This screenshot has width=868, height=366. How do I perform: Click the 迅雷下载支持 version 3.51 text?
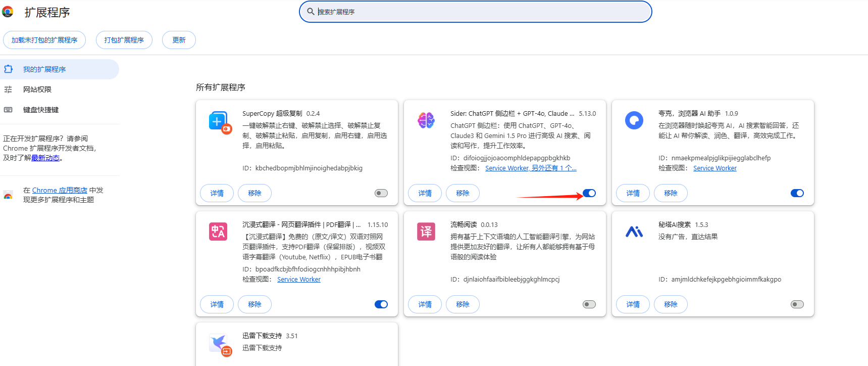pyautogui.click(x=292, y=336)
